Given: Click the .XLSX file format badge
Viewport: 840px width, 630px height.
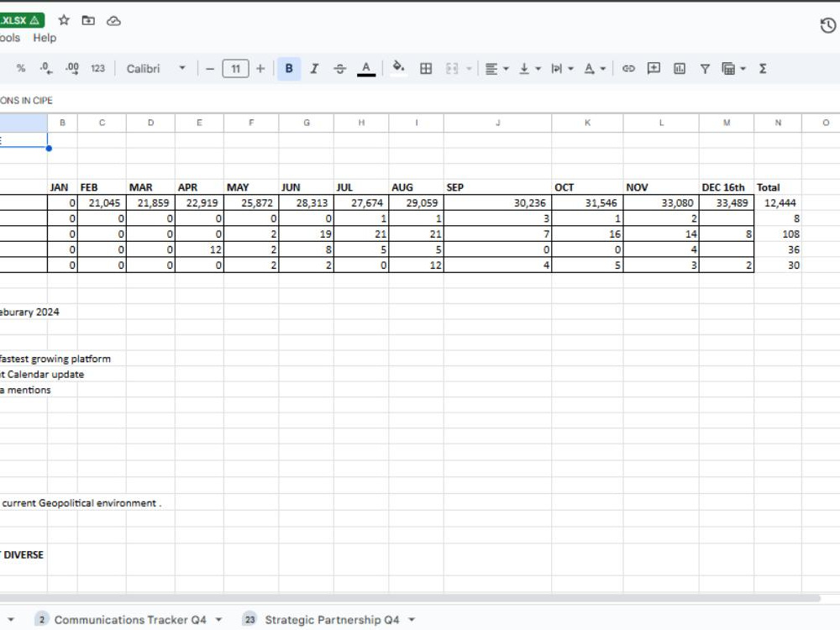Looking at the screenshot, I should [22, 20].
